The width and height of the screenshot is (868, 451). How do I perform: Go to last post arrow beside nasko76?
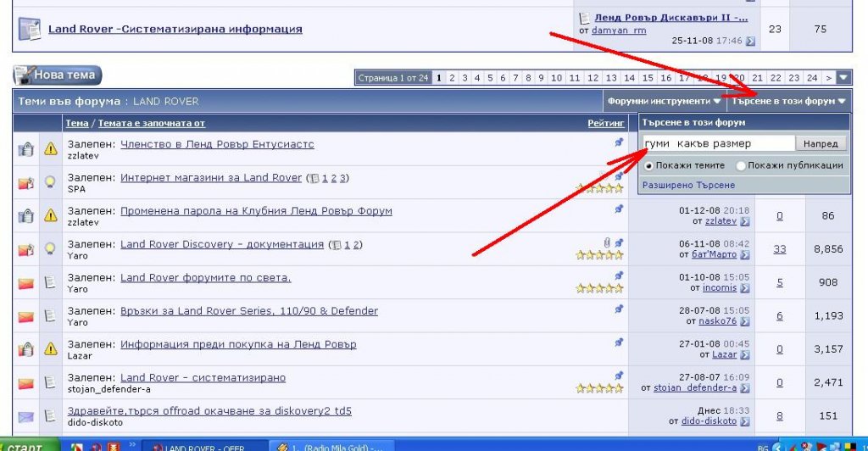tap(745, 321)
